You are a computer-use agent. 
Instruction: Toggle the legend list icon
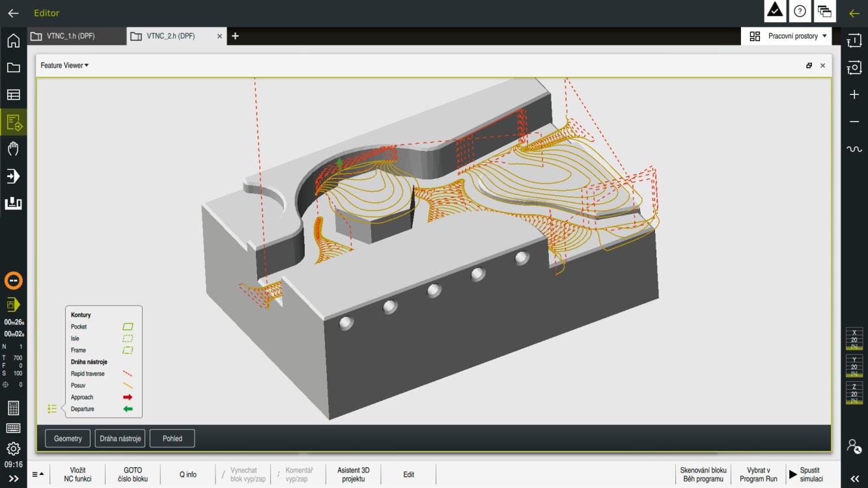point(52,409)
